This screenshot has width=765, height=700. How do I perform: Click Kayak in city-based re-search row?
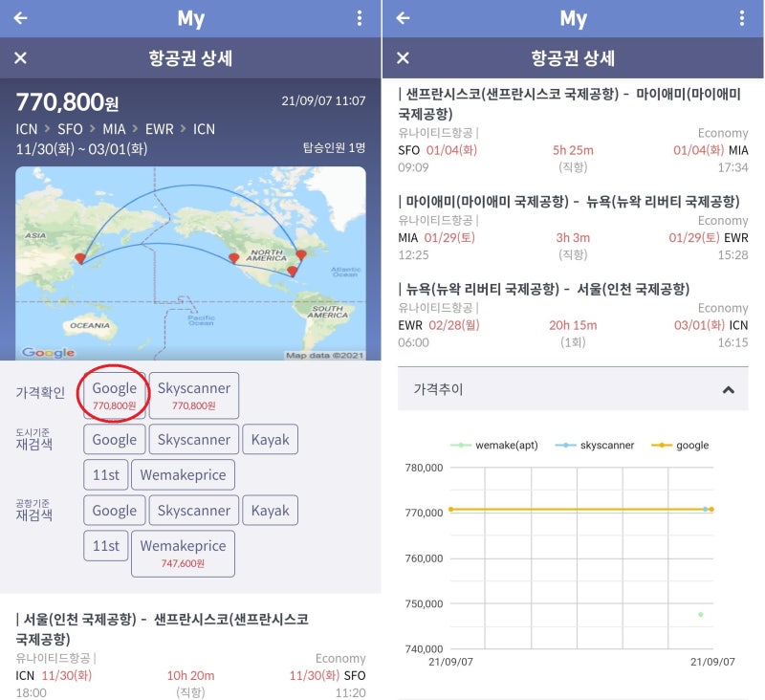(x=270, y=440)
